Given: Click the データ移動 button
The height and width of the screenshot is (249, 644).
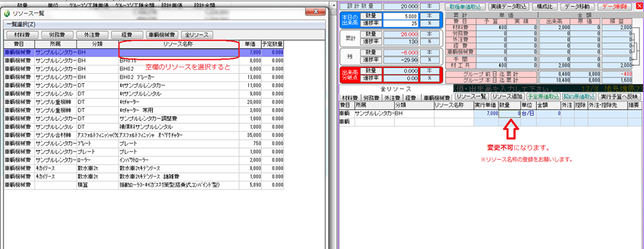Looking at the screenshot, I should click(577, 7).
